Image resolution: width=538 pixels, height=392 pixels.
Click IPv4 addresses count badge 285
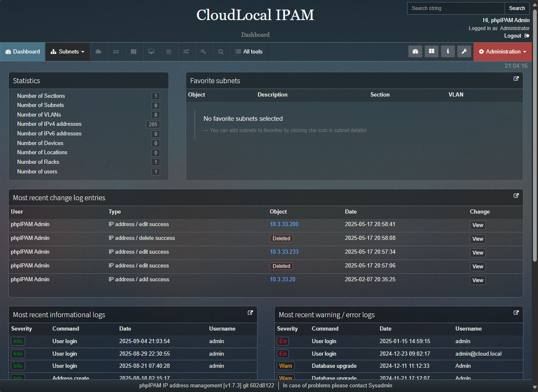point(153,125)
